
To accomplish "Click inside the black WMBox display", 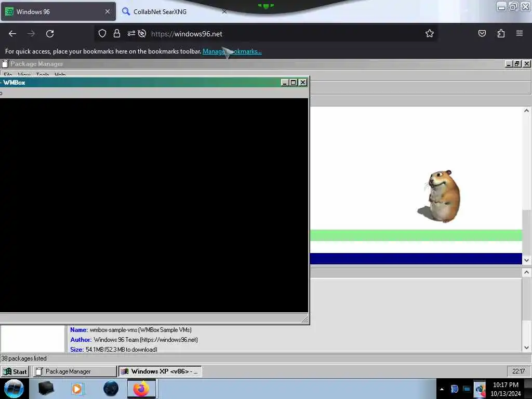I will [154, 205].
